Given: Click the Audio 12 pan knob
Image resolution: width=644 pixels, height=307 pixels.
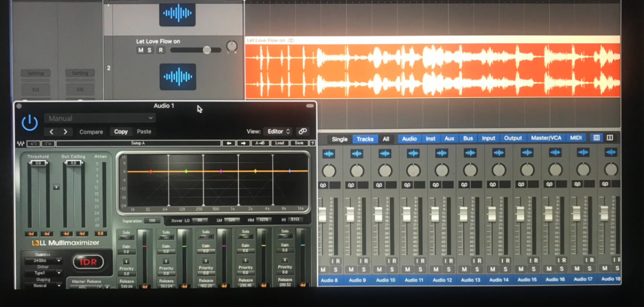Looking at the screenshot, I should point(442,170).
